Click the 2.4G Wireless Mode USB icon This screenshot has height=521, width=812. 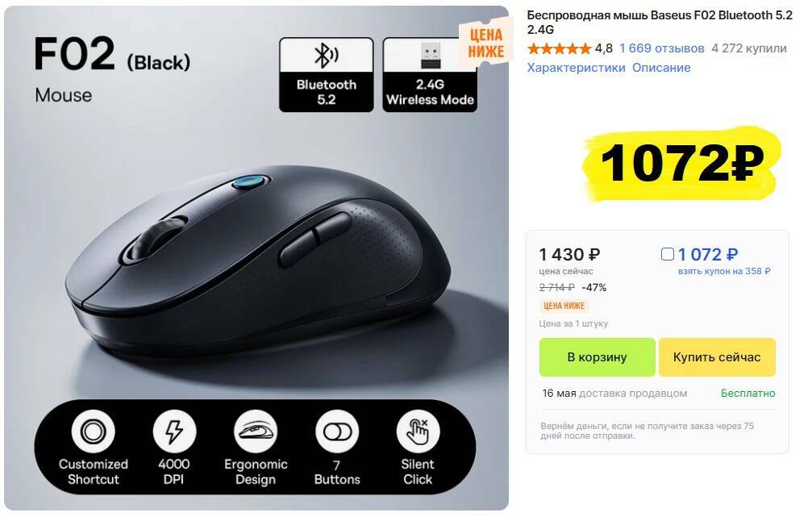(x=430, y=56)
